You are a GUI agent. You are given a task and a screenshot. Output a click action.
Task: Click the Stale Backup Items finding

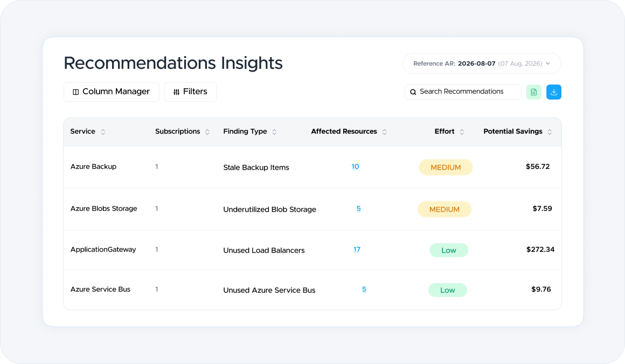tap(256, 167)
